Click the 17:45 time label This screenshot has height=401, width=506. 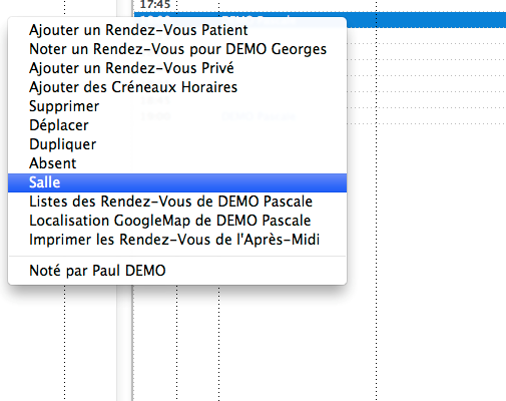(155, 5)
